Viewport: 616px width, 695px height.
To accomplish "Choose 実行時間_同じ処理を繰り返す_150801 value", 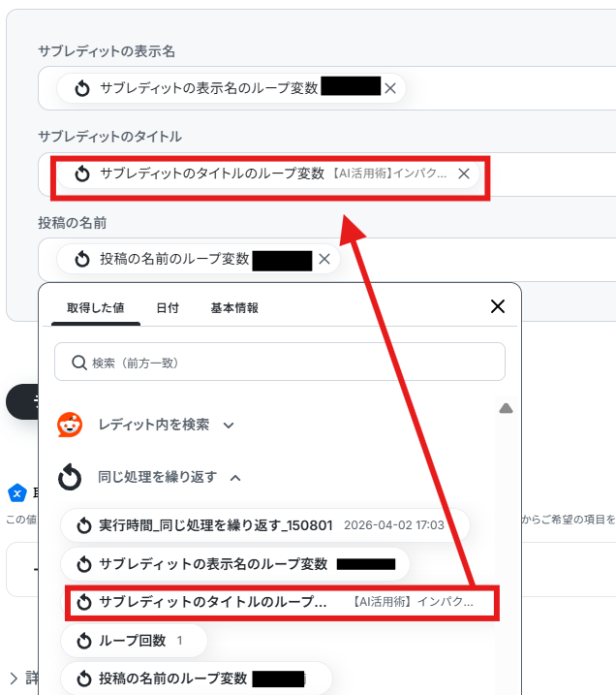I will pos(264,525).
